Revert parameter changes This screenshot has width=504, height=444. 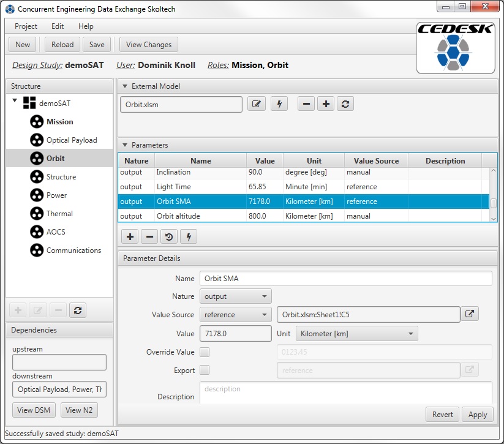point(443,415)
